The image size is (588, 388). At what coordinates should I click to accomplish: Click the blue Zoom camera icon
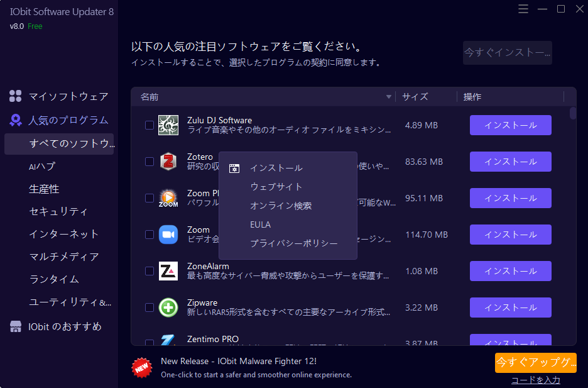tap(168, 235)
